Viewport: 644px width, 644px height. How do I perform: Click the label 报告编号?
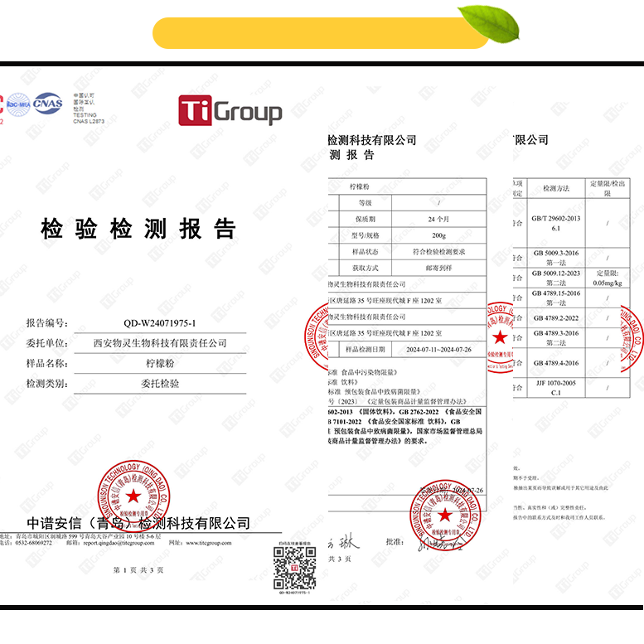click(x=46, y=323)
